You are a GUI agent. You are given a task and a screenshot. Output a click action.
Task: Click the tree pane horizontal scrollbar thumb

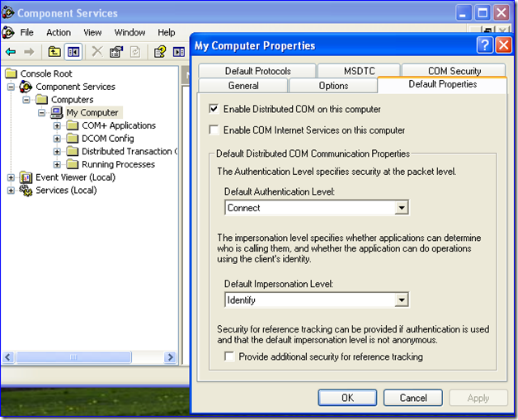coord(73,357)
